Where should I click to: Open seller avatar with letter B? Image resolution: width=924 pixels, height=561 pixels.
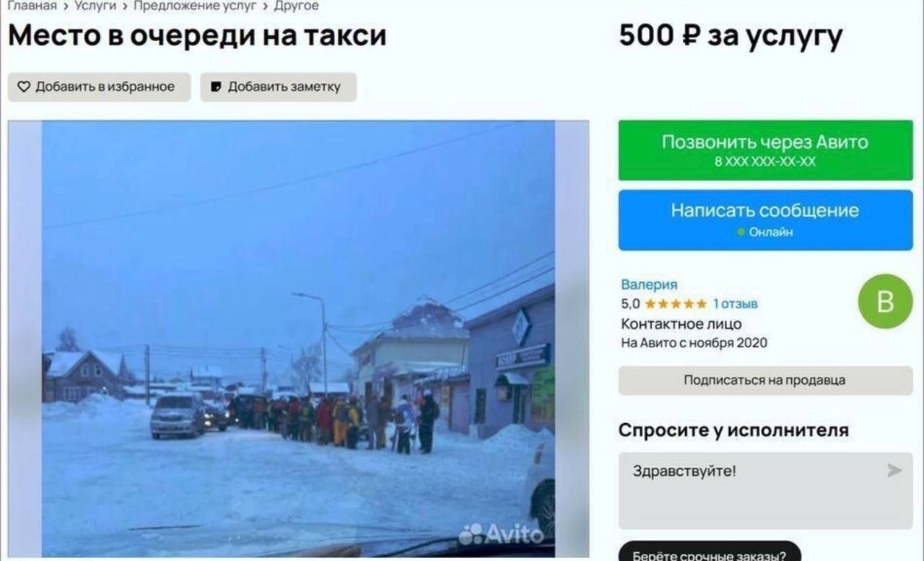click(x=885, y=301)
